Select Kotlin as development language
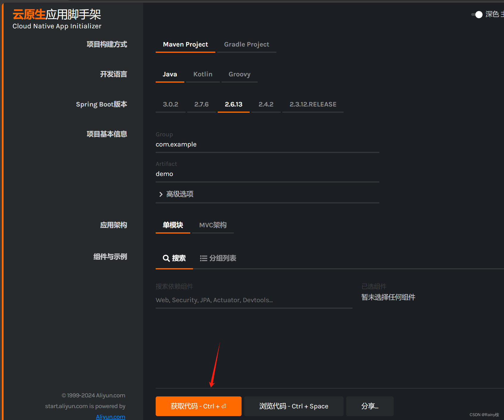The height and width of the screenshot is (420, 504). 203,74
